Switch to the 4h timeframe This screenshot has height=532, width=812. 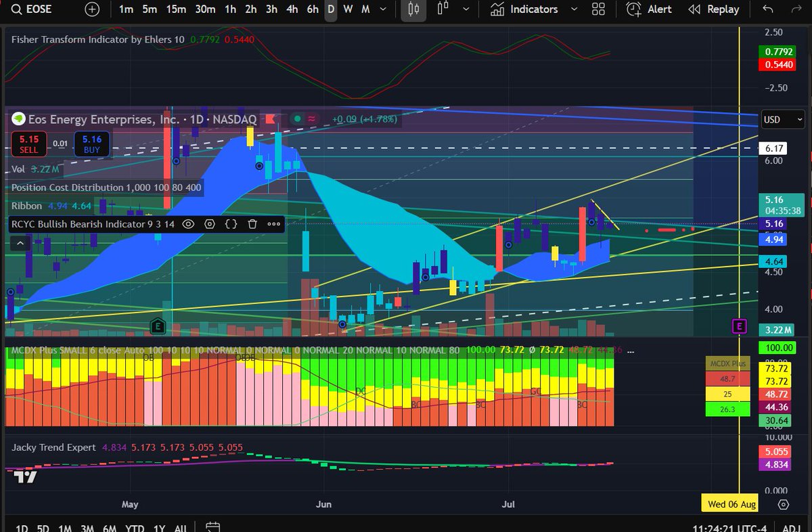coord(292,9)
